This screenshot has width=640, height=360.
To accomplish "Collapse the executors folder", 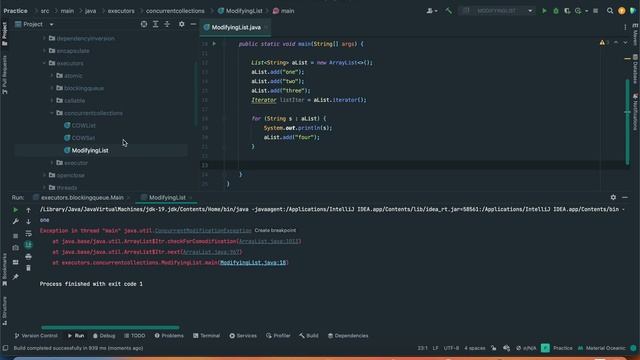I will (44, 63).
